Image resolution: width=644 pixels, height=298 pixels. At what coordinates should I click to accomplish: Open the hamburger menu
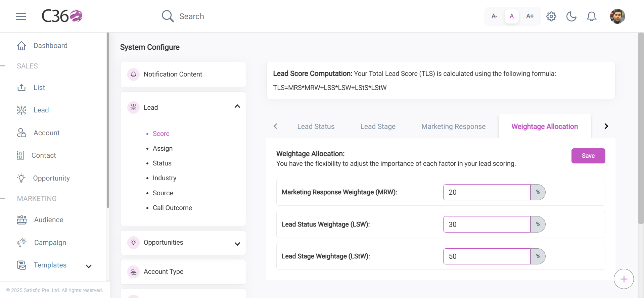(21, 16)
